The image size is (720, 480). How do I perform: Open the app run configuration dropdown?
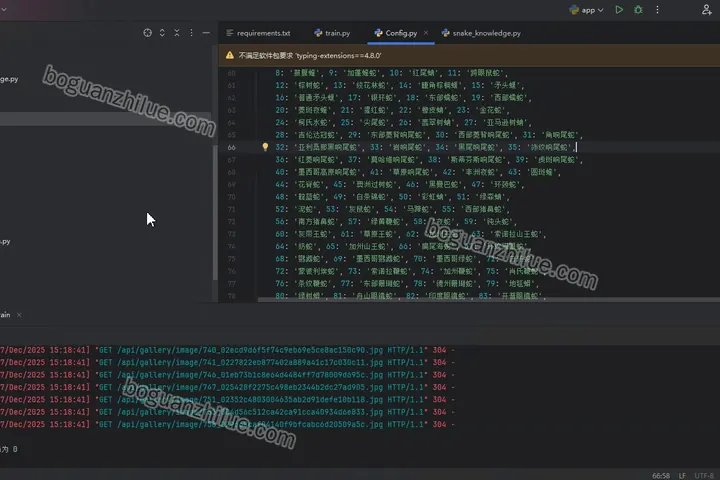[x=586, y=10]
